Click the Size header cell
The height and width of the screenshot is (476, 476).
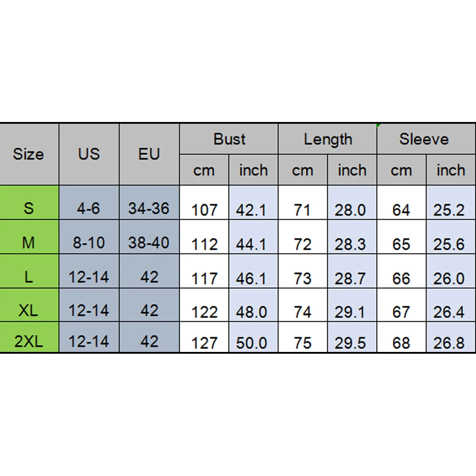click(x=29, y=154)
